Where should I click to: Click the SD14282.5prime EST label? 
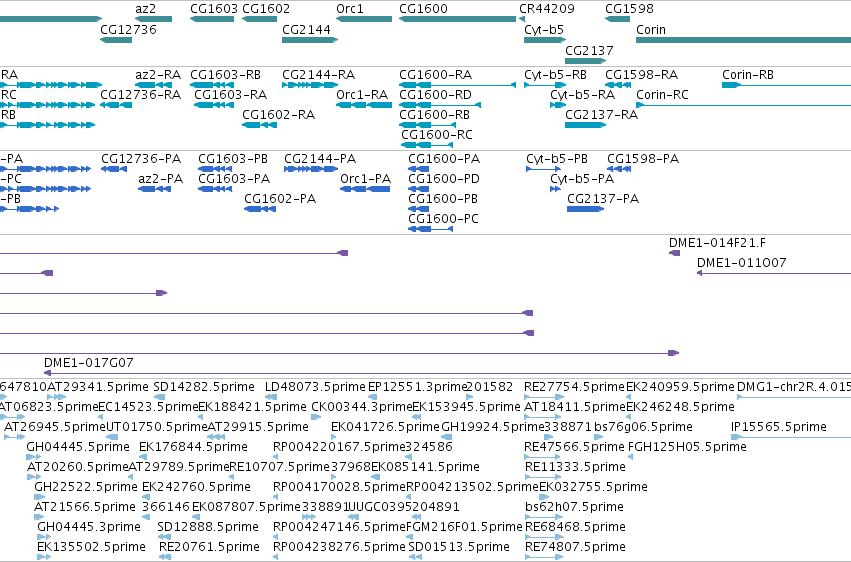click(204, 386)
